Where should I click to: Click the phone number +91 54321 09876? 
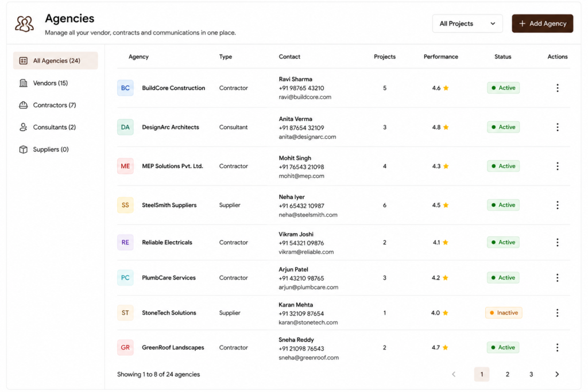click(301, 243)
